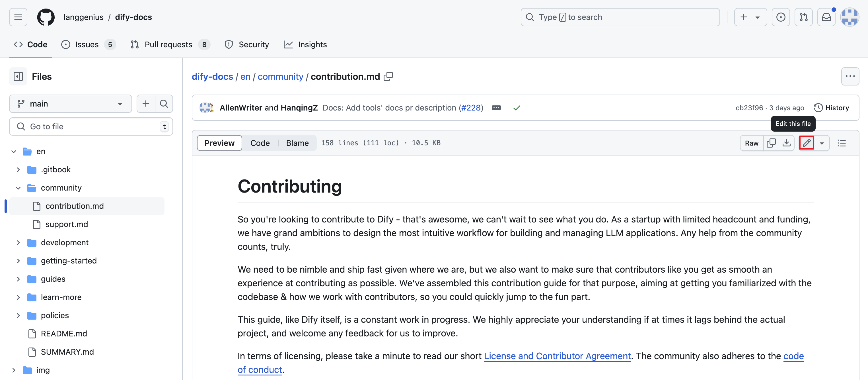Screen dimensions: 868x380
Task: Go to community folder in breadcrumb
Action: click(280, 77)
